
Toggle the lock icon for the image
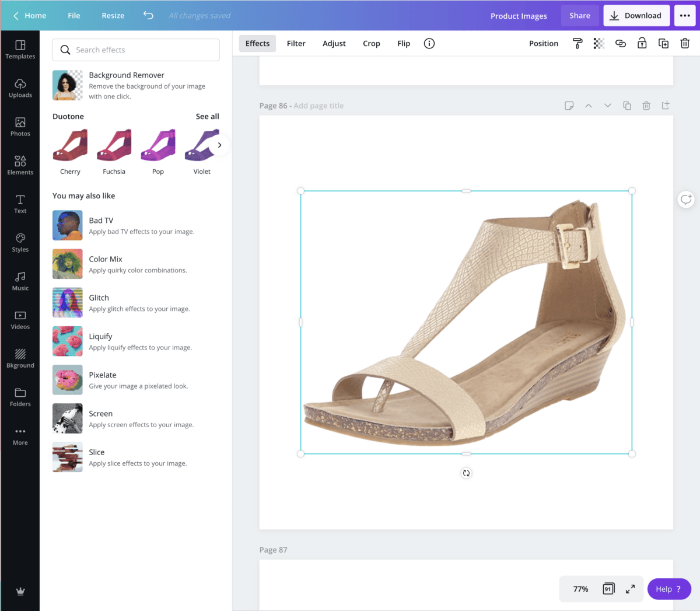point(642,43)
